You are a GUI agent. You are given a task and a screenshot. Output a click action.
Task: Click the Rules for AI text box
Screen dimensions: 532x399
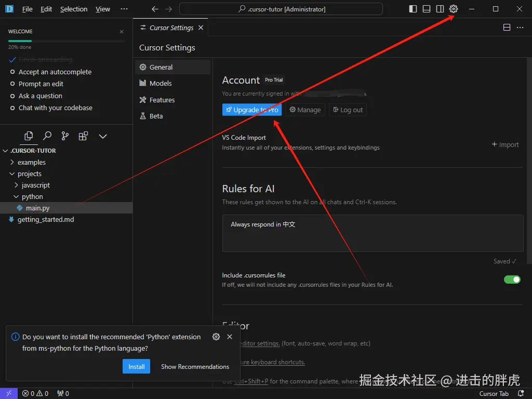tap(373, 233)
